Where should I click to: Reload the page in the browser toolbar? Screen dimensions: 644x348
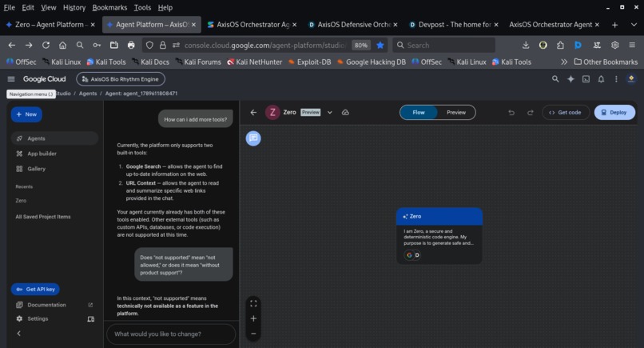point(46,46)
